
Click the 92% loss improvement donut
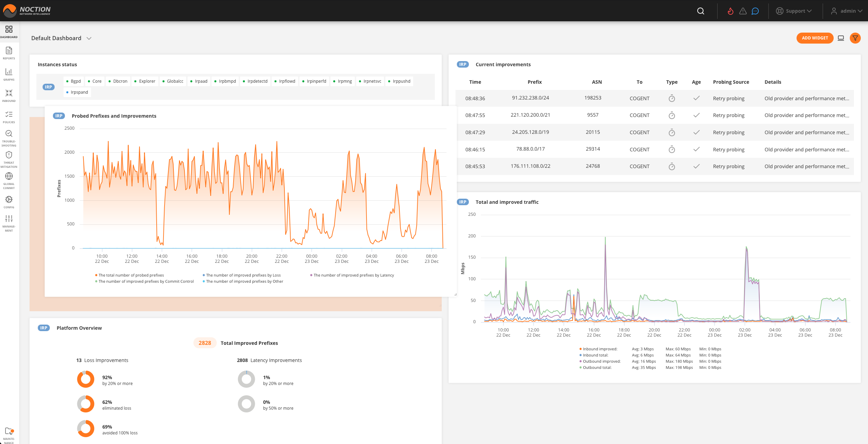pos(86,379)
